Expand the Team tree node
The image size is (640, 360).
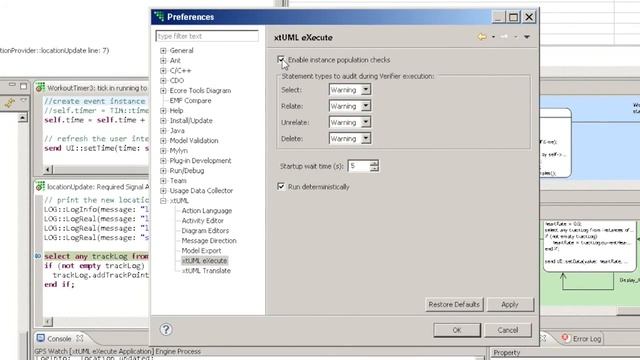pos(163,181)
